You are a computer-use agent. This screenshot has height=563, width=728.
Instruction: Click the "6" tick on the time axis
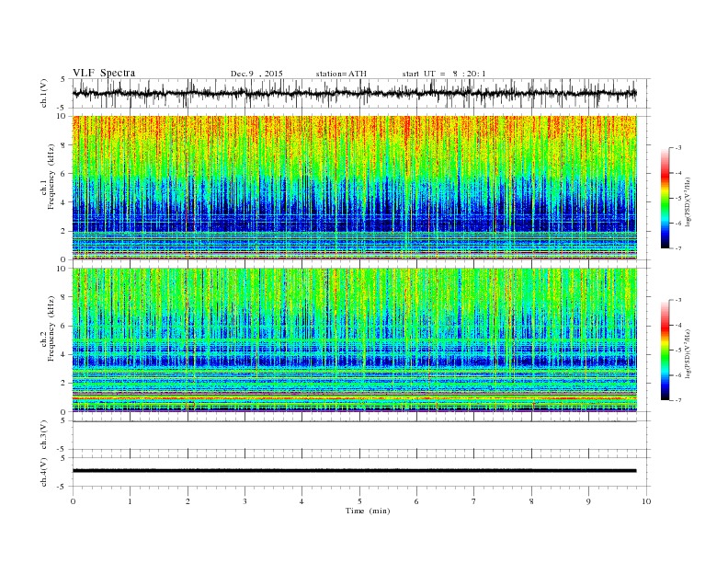416,501
